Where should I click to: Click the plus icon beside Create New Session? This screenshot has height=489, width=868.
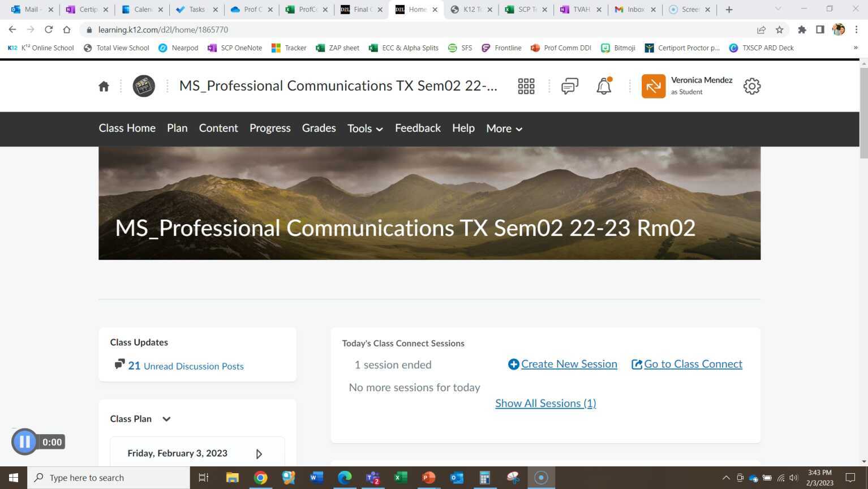click(513, 364)
